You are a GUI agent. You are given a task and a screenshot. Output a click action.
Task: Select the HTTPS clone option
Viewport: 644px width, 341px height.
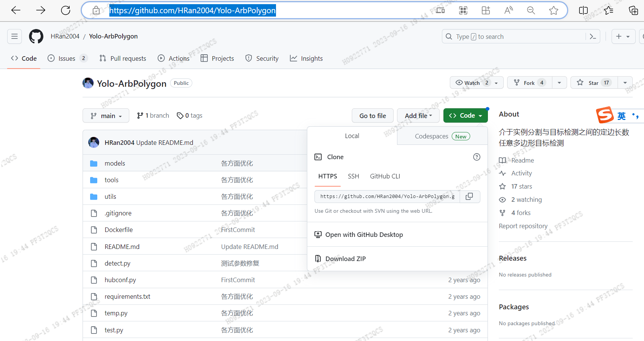click(x=328, y=176)
